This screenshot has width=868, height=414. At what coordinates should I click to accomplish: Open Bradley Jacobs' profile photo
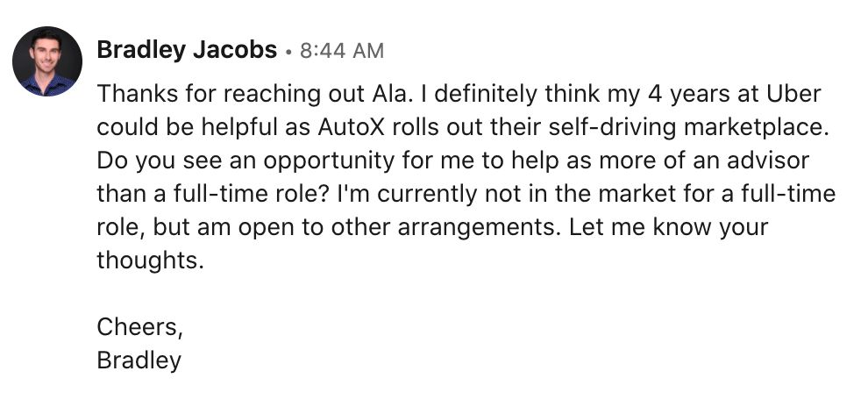tap(47, 61)
